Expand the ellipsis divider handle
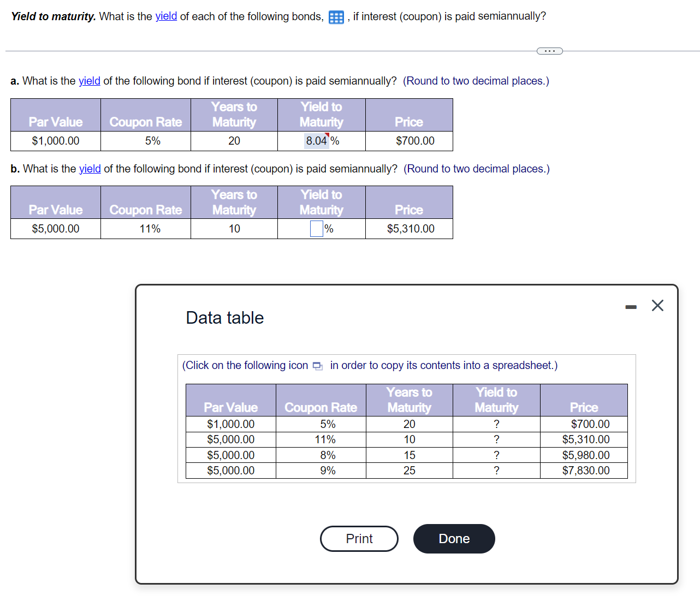 click(549, 51)
